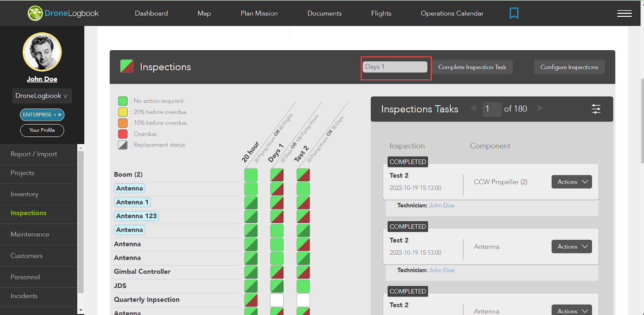Click the Inspections panel header icon
The height and width of the screenshot is (315, 644).
127,66
